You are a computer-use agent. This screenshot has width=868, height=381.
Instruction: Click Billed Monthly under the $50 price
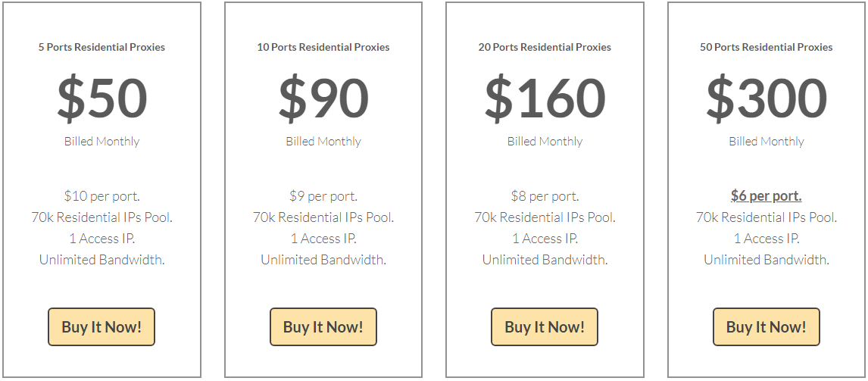coord(101,142)
